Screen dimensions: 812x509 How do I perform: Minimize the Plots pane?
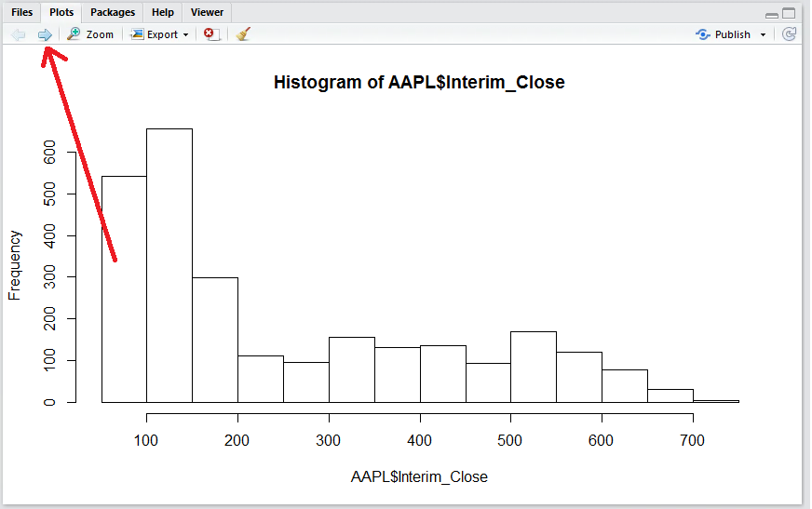pyautogui.click(x=772, y=15)
